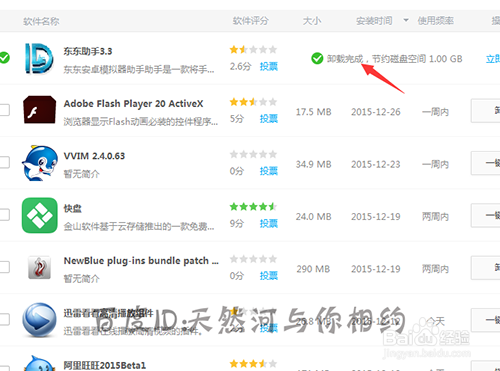This screenshot has width=500, height=371.
Task: Click the 290 MB size value
Action: 313,269
